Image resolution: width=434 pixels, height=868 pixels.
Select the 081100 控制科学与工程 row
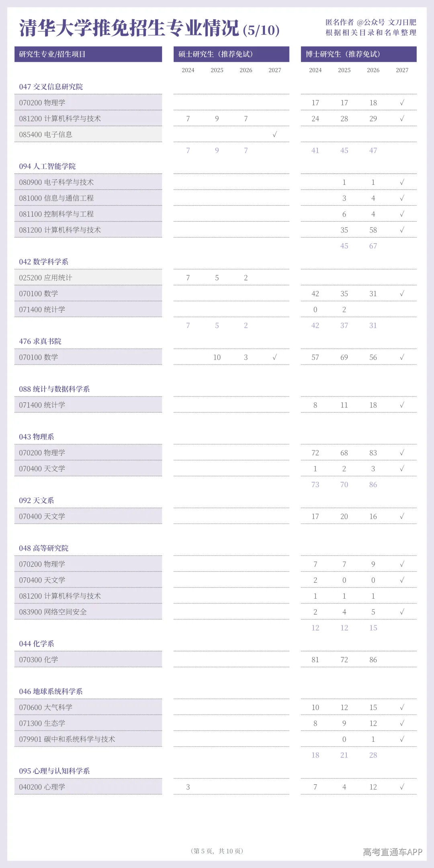[88, 214]
